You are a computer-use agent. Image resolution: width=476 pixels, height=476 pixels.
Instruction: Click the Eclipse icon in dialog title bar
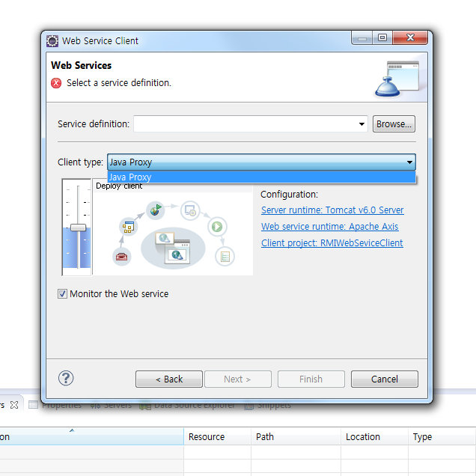(x=52, y=40)
